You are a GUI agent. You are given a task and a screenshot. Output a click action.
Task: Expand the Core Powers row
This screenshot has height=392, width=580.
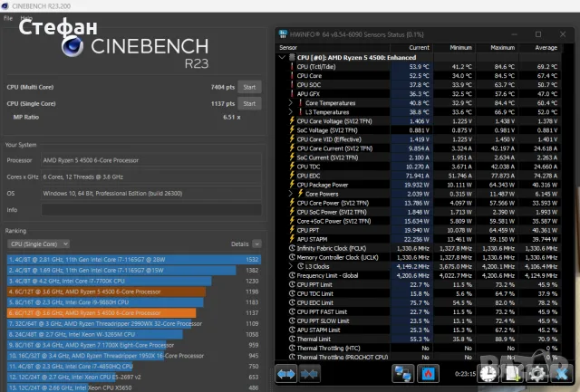tap(291, 194)
